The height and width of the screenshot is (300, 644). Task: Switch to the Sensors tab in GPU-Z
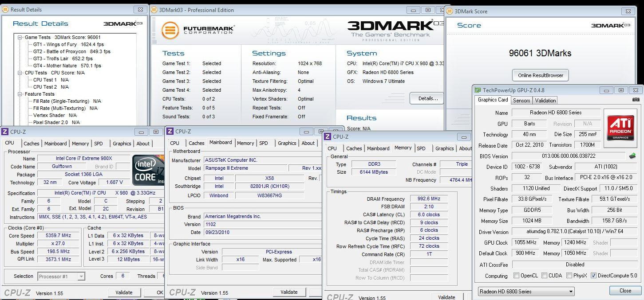522,101
